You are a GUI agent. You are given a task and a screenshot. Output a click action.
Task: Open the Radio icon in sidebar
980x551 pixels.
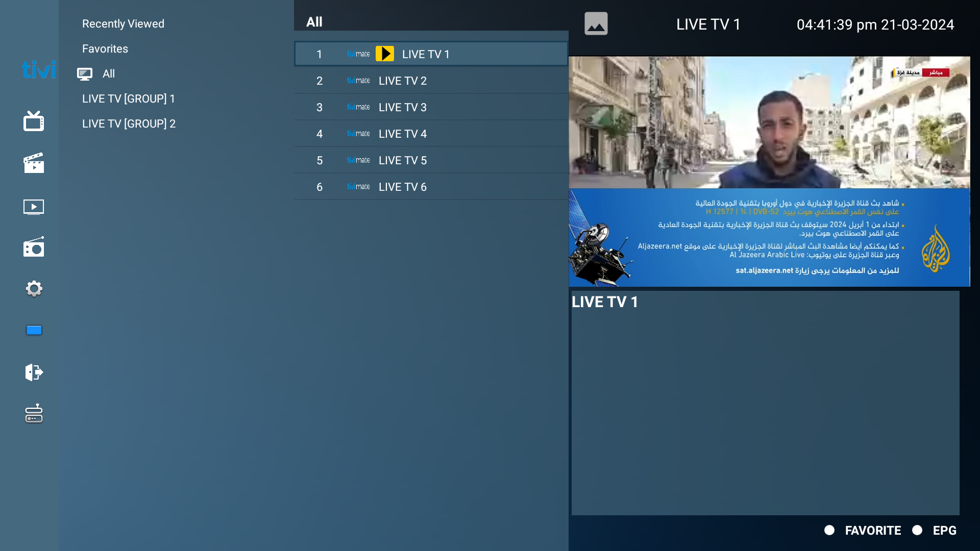coord(34,246)
